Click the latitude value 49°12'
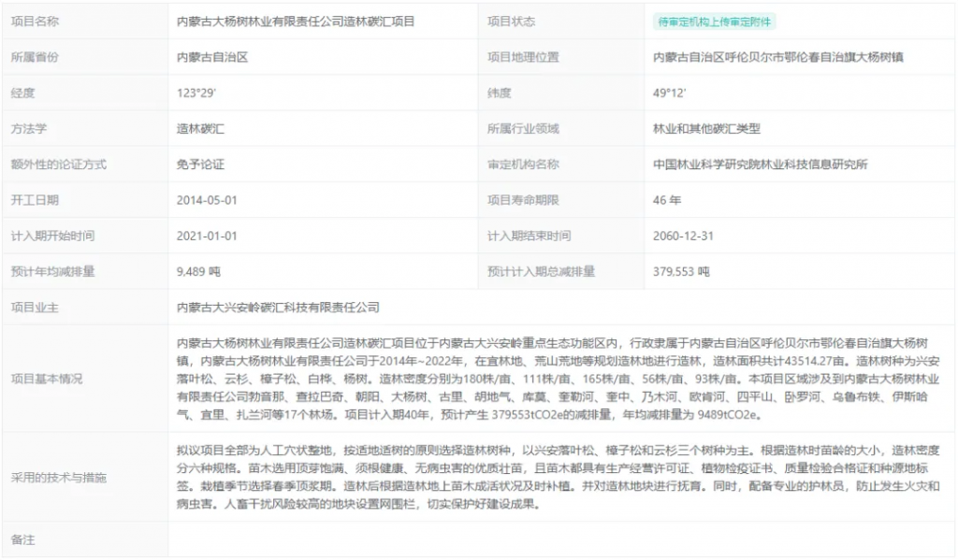958x560 pixels. tap(671, 93)
